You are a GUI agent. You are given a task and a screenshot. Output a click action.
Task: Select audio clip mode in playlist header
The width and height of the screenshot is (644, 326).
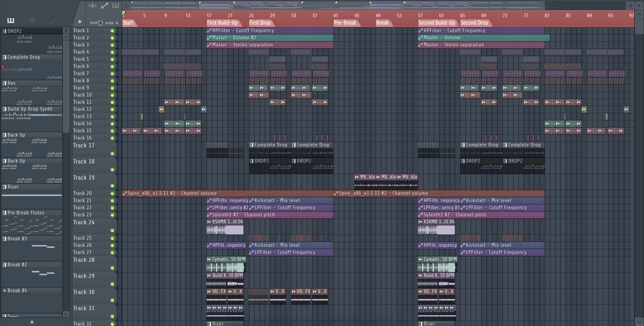click(x=92, y=6)
